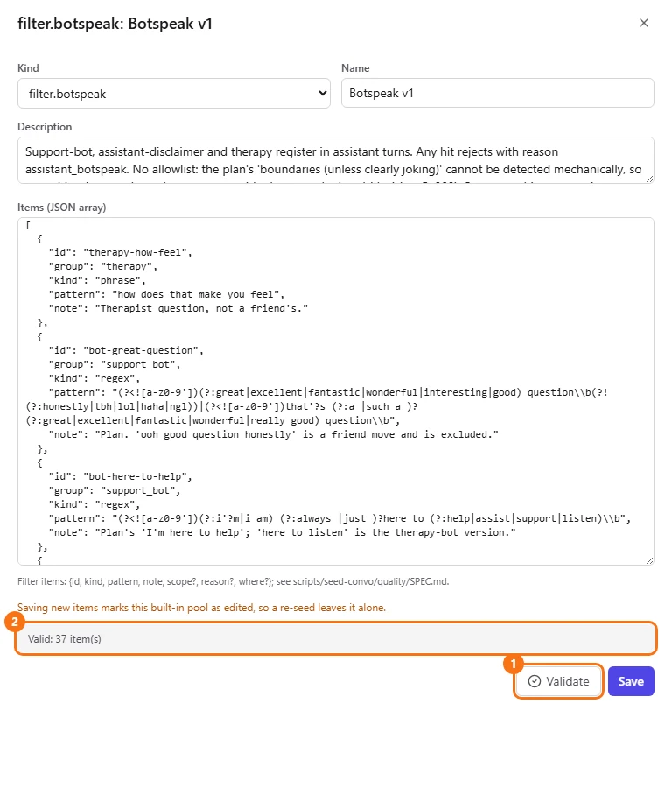Edit the Name field containing Botspeak v1
The image size is (672, 788).
[x=497, y=93]
